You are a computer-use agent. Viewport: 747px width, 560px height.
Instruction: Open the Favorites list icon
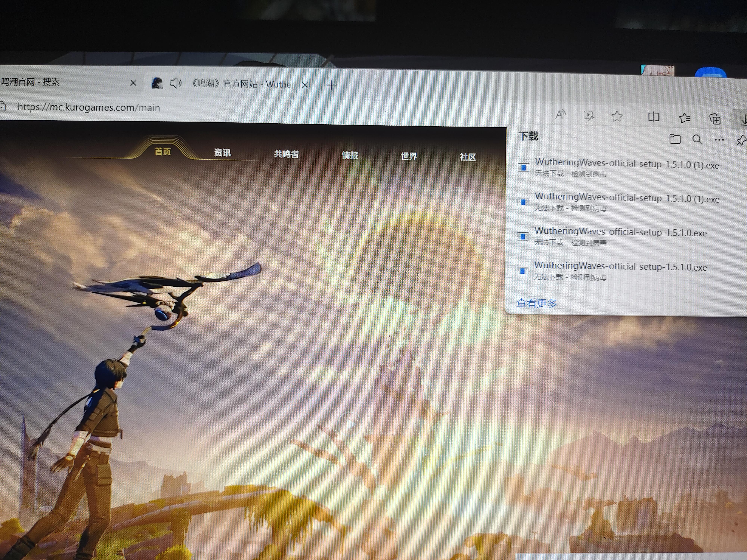tap(684, 118)
